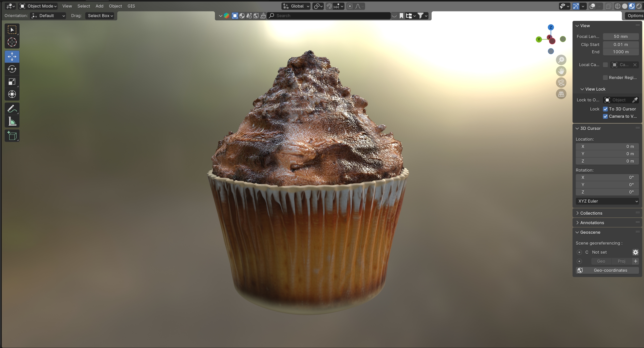
Task: Uncheck Lock To 3D Cursor
Action: 605,109
